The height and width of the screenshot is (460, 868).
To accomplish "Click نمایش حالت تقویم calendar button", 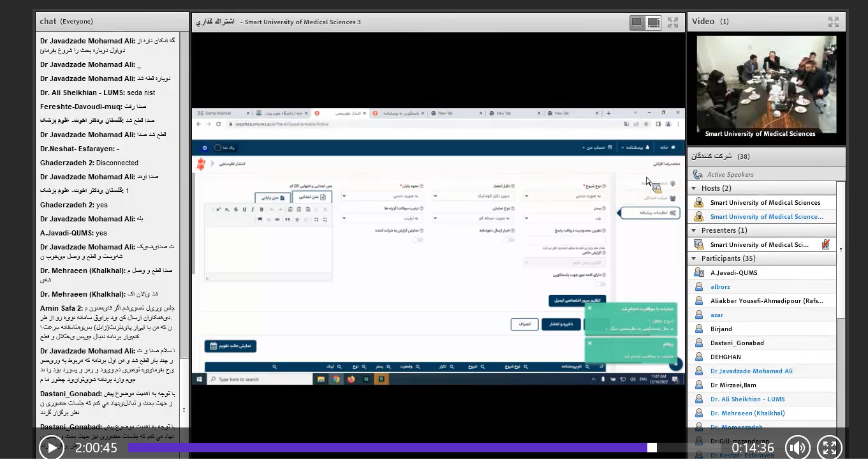I will tap(230, 346).
